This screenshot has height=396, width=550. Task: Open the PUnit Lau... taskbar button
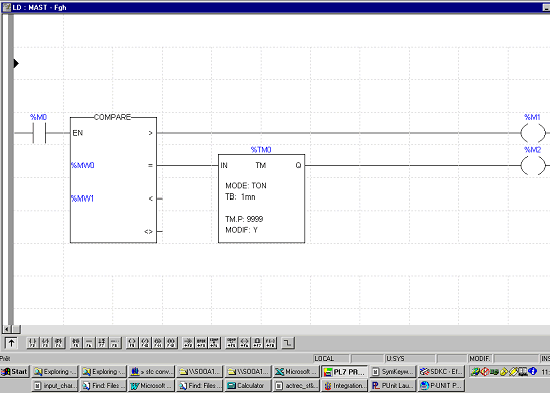tap(393, 385)
